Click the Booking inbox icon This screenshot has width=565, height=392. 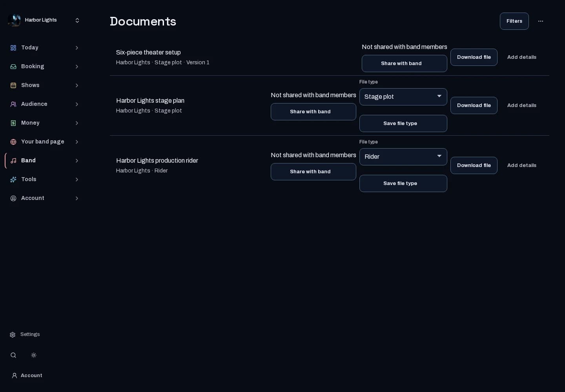coord(13,67)
